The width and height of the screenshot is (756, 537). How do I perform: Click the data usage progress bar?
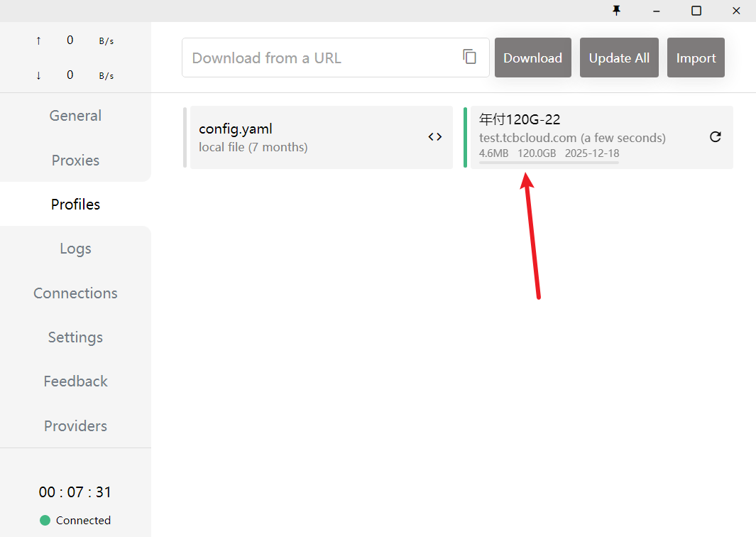(549, 163)
